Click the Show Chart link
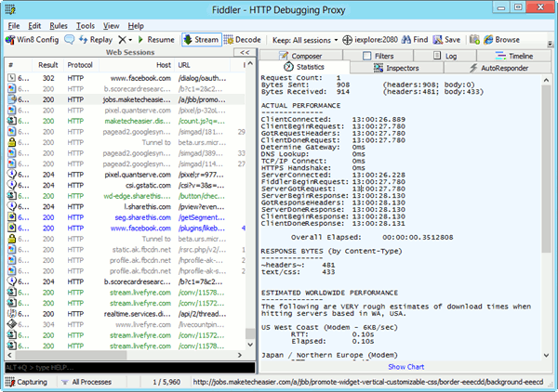This screenshot has width=558, height=392. [x=406, y=367]
